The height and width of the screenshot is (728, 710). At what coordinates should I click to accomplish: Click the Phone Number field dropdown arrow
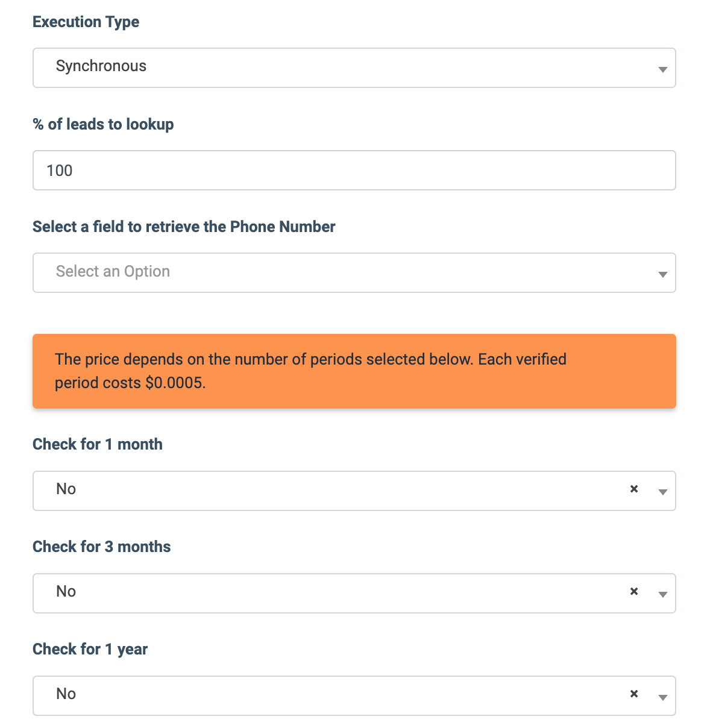click(x=662, y=274)
